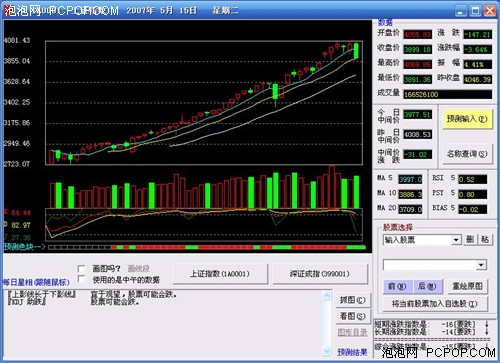This screenshot has width=500, height=363.
Task: Open the 预测结果 link
Action: coord(352,352)
